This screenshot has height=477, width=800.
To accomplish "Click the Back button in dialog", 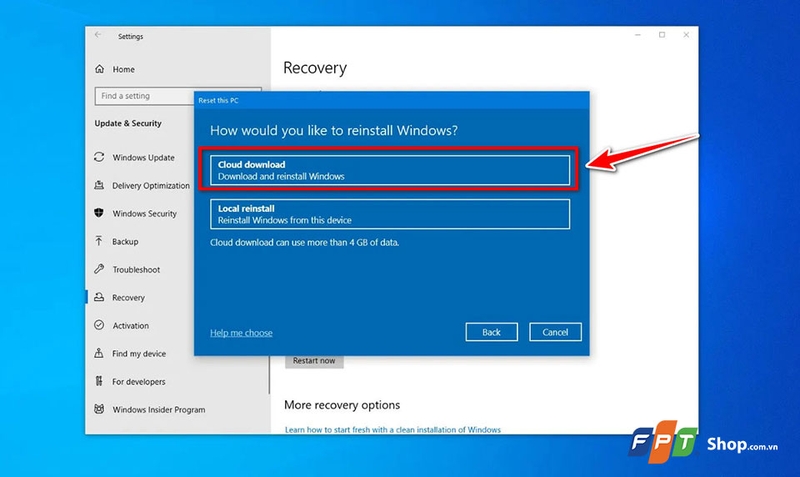I will point(491,332).
